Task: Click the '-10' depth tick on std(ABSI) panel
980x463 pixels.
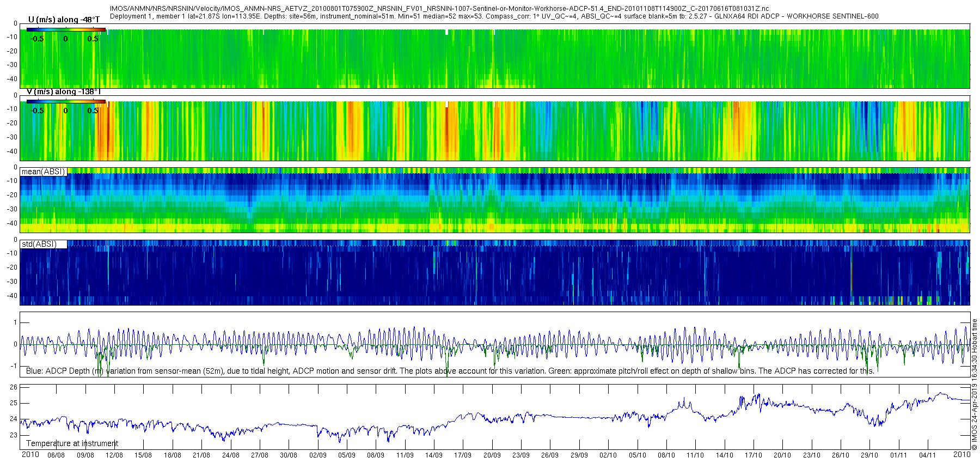Action: [12, 253]
